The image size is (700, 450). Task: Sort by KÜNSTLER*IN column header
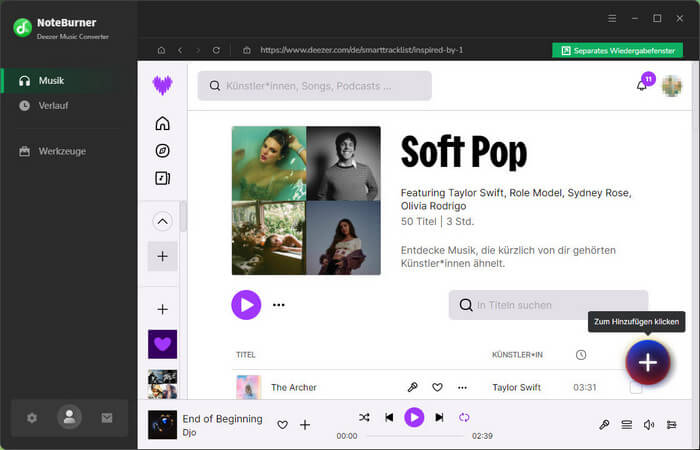(517, 355)
